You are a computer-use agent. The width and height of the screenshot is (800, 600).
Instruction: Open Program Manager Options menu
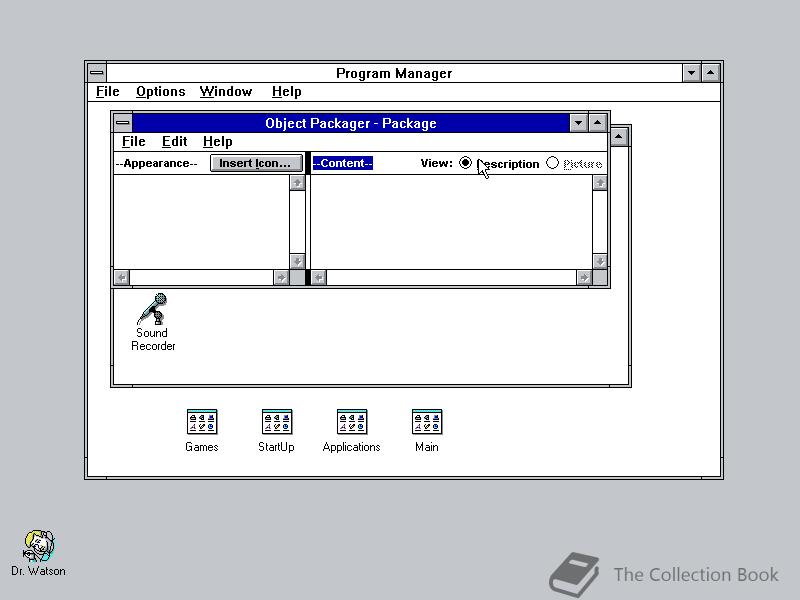coord(161,92)
